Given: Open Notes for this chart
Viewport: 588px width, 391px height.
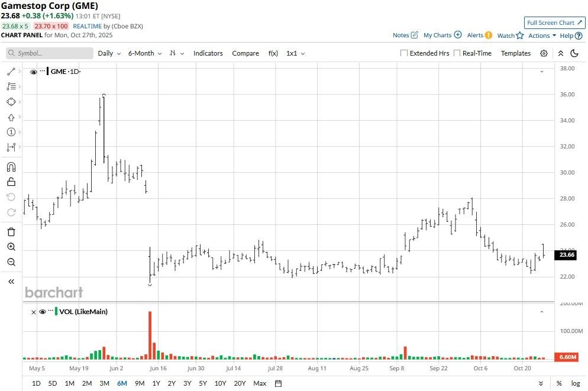Looking at the screenshot, I should pyautogui.click(x=405, y=35).
